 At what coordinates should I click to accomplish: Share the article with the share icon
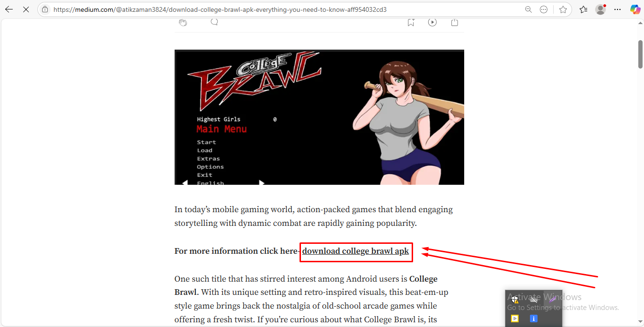tap(455, 22)
